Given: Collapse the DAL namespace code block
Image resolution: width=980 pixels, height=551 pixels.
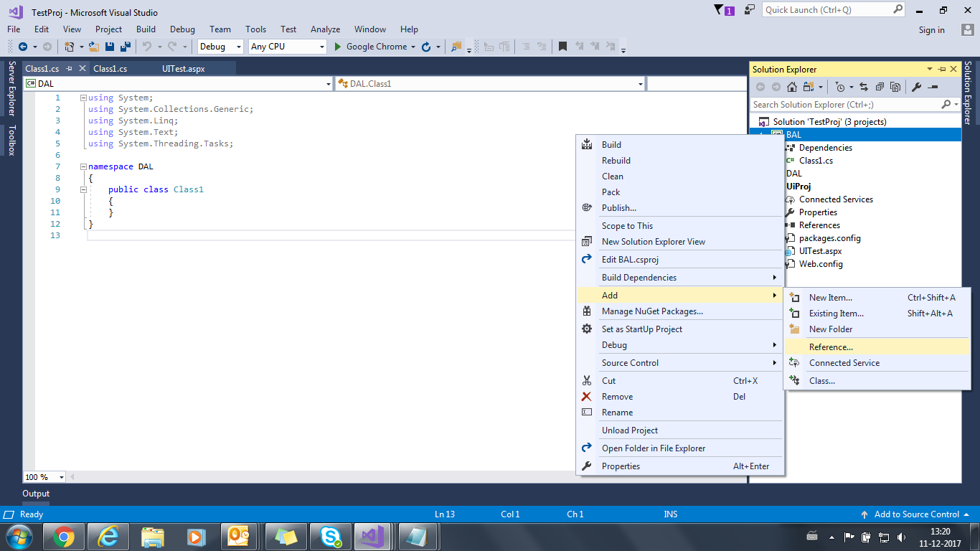Looking at the screenshot, I should pyautogui.click(x=84, y=166).
